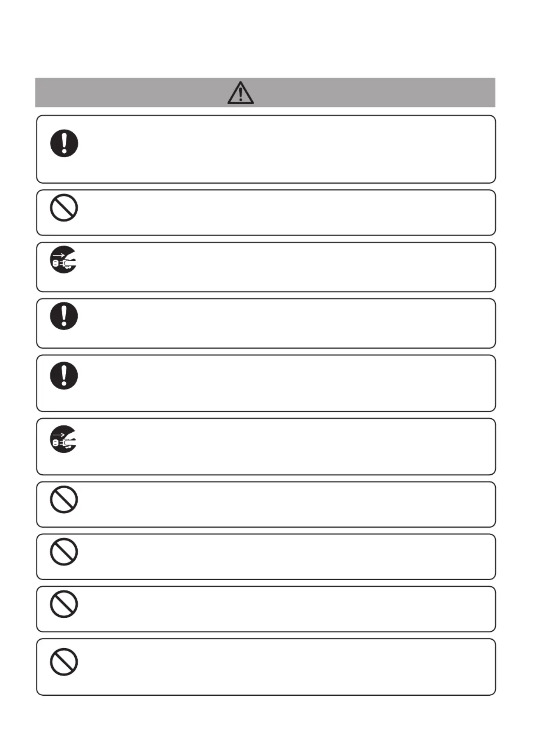535x756 pixels.
Task: Click the last prohibition circle-slash icon
Action: [64, 662]
